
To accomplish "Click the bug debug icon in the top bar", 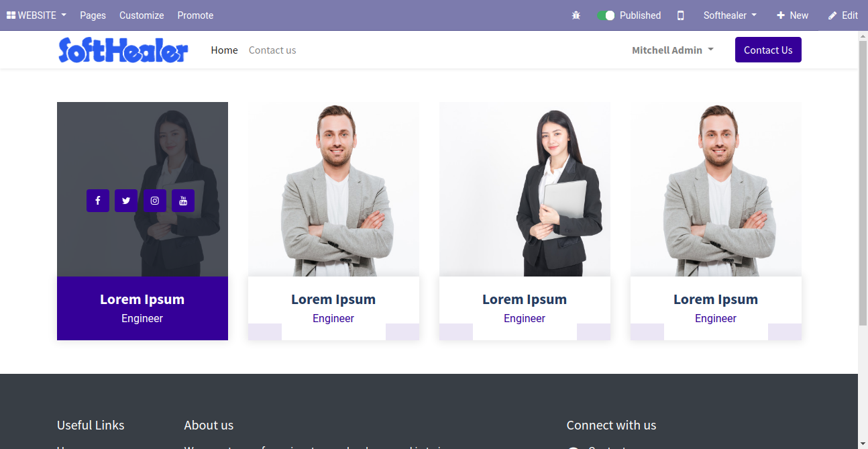I will pyautogui.click(x=576, y=15).
